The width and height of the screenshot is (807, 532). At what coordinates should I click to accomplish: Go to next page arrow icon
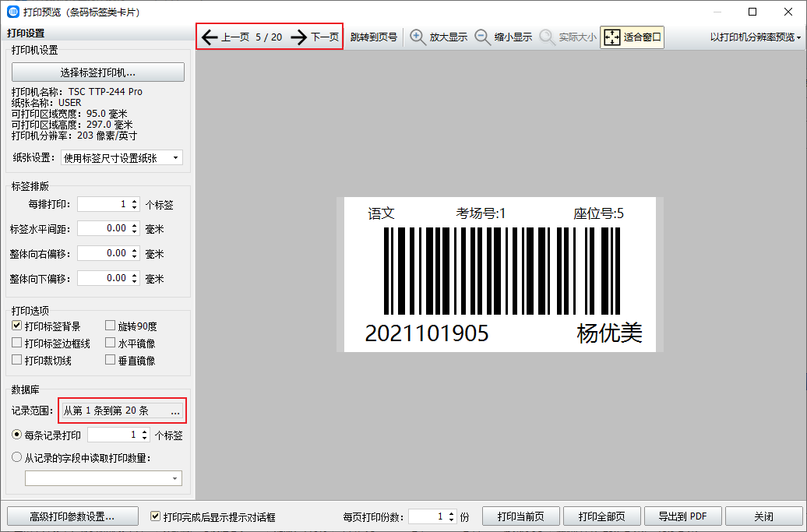tap(299, 37)
